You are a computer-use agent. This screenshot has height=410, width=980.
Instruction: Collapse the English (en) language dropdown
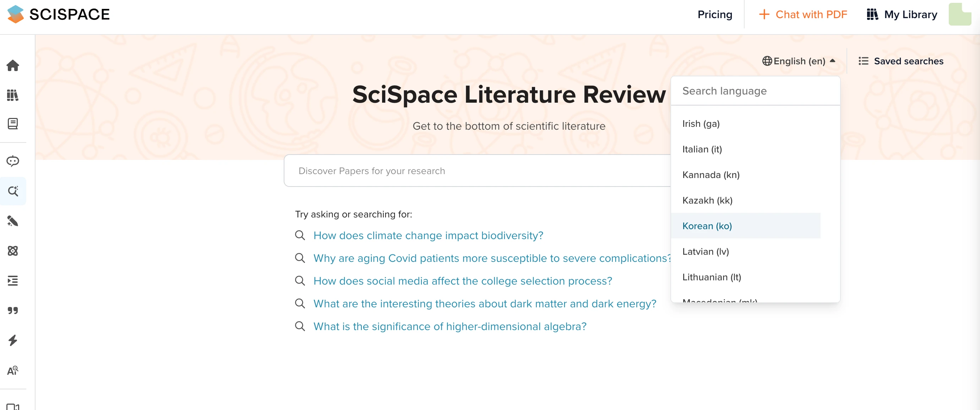pyautogui.click(x=799, y=61)
